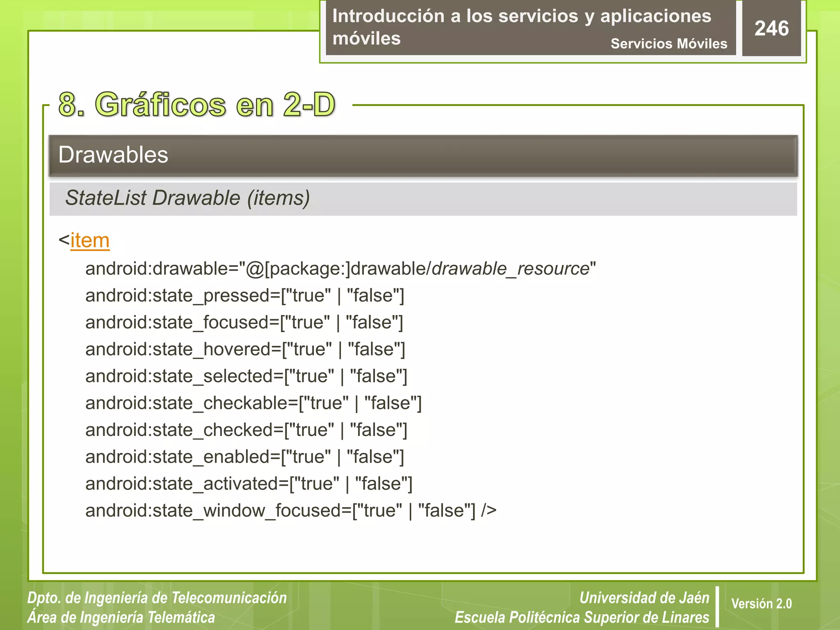This screenshot has width=840, height=630.
Task: Click the 'Versión 2.0' label
Action: (761, 604)
